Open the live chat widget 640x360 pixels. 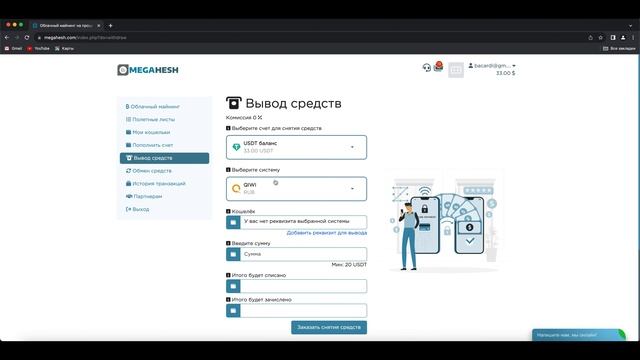[579, 335]
